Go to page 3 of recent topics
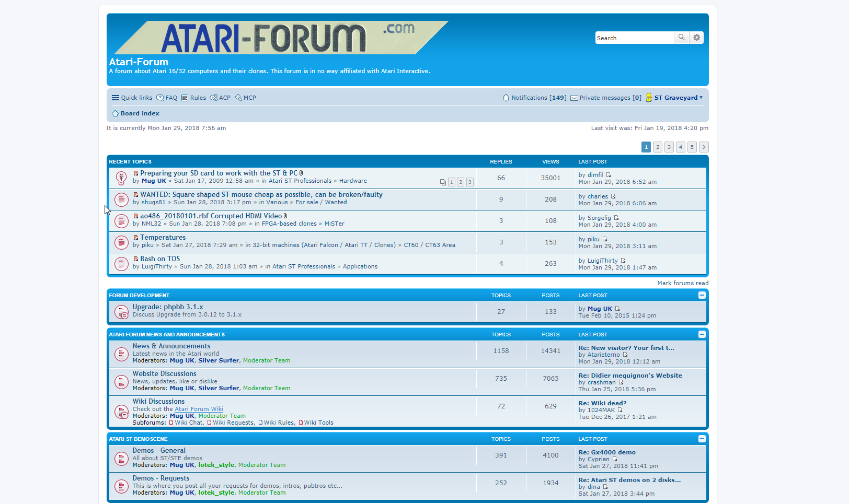The image size is (849, 504). tap(669, 147)
